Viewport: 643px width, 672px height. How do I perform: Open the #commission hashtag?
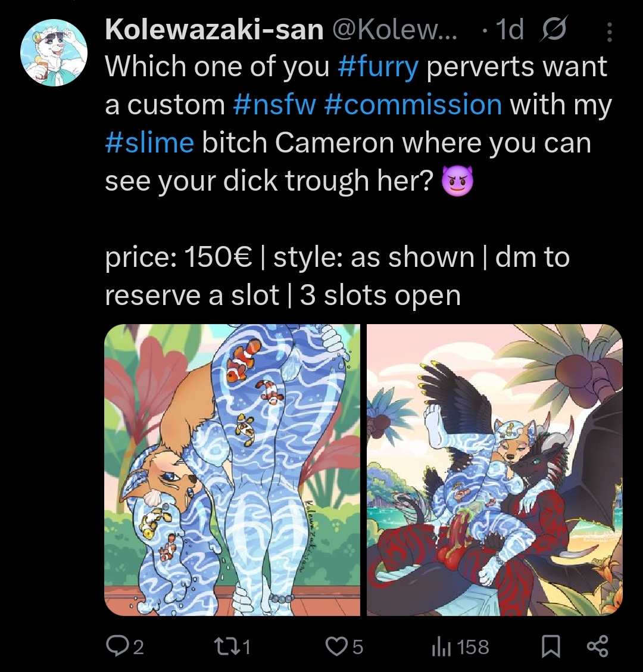click(413, 105)
